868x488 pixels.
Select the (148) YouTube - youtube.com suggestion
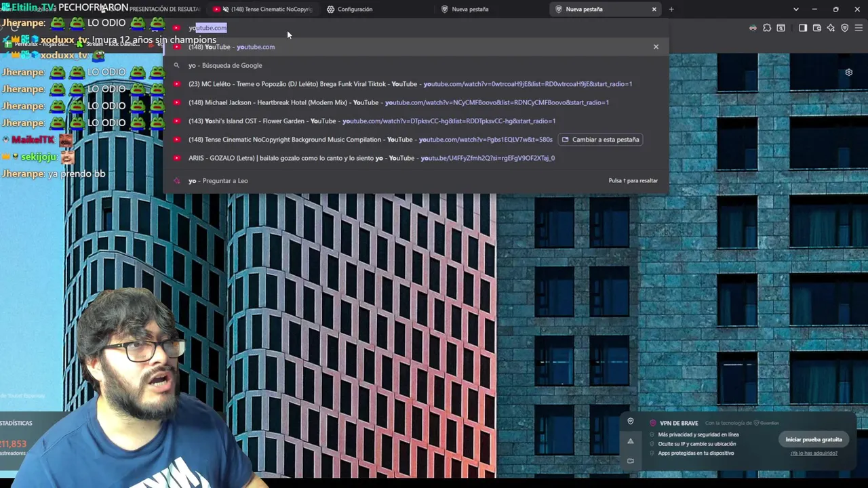click(415, 47)
